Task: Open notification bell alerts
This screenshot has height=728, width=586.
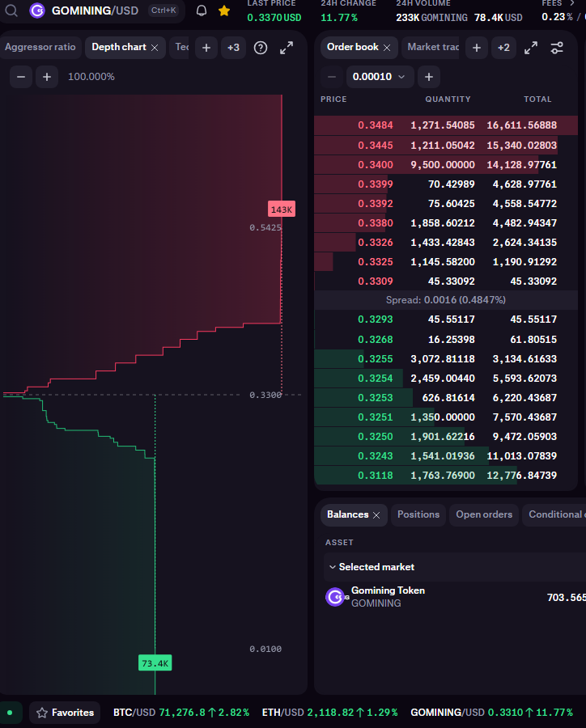Action: (202, 11)
